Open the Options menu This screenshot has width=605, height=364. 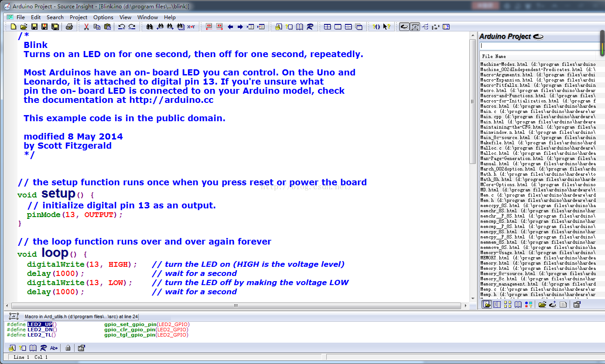103,17
